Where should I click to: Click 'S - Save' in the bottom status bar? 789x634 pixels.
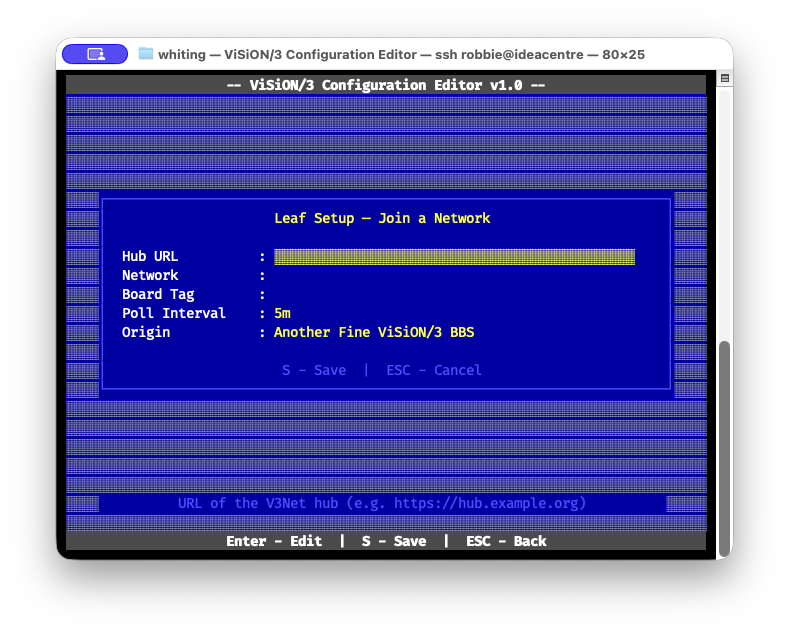(x=394, y=541)
